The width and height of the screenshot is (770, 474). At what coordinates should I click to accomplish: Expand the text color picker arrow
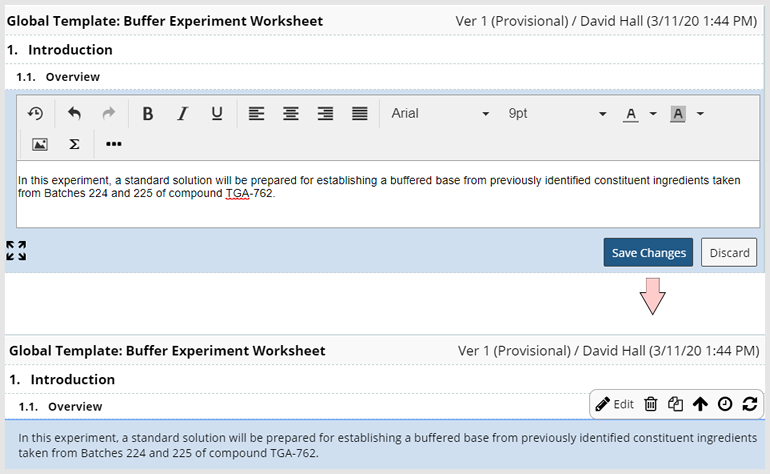(x=653, y=113)
